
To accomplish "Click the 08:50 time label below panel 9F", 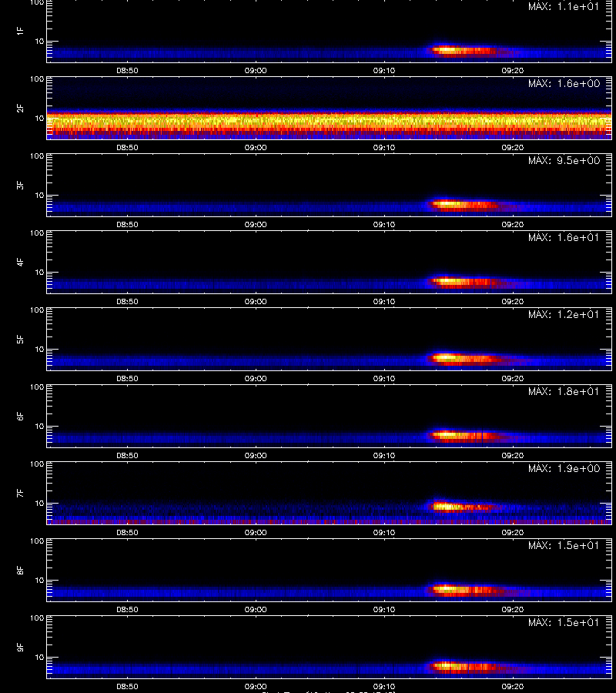I will click(x=127, y=686).
